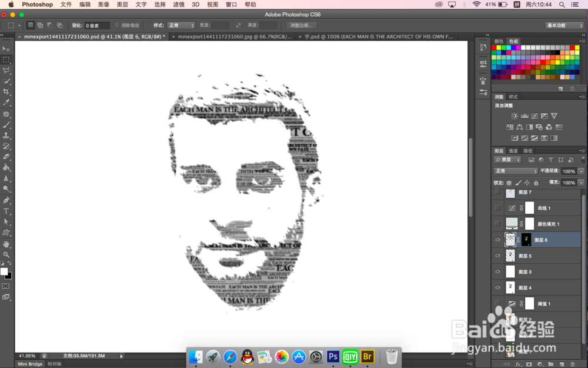Add a Photo Filter adjustment
The height and width of the screenshot is (368, 588).
tap(539, 127)
